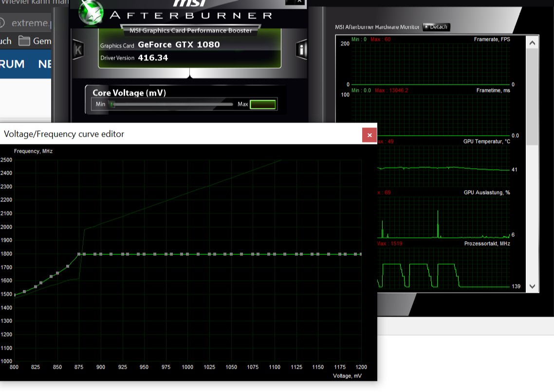This screenshot has width=554, height=392.
Task: Click the Frametime, ms graph label
Action: [x=493, y=90]
